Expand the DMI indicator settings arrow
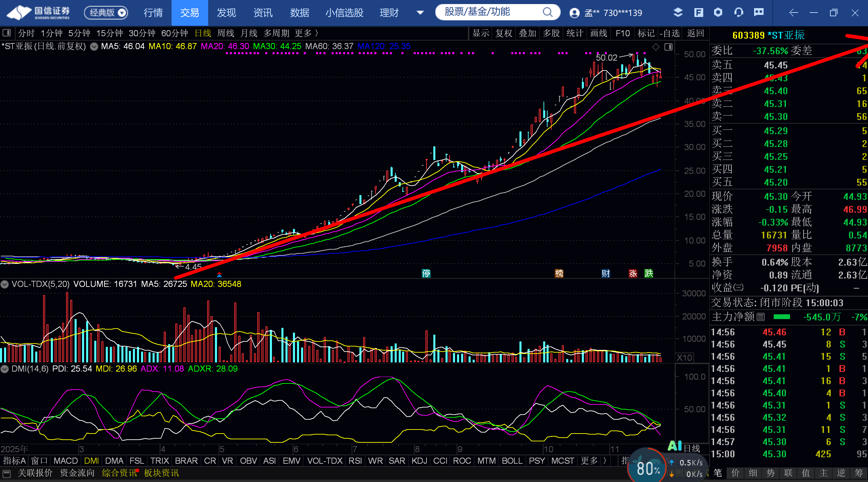868x482 pixels. coord(5,369)
